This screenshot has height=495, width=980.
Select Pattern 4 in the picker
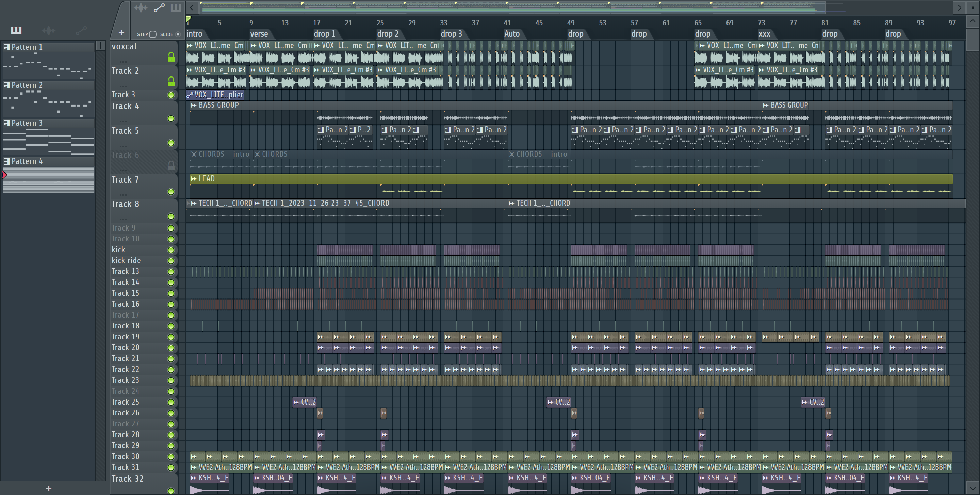coord(48,161)
